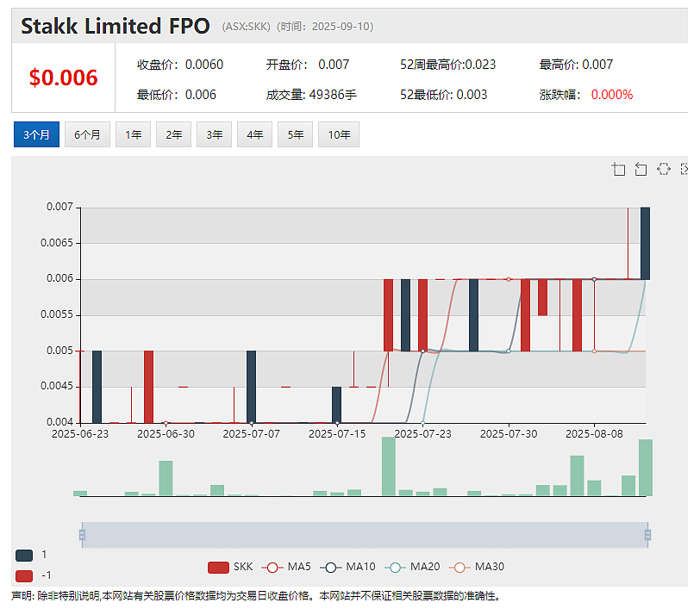
Task: Click the tall dark candle at far right
Action: [x=645, y=243]
